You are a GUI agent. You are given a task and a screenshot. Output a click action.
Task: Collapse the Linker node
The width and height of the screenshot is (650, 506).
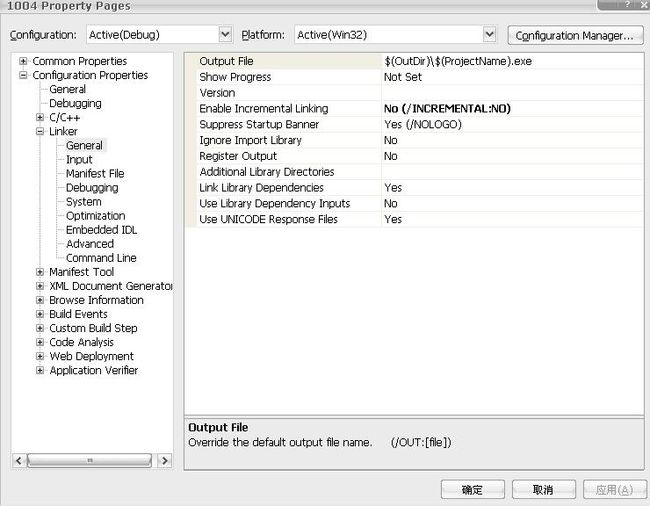[x=40, y=131]
